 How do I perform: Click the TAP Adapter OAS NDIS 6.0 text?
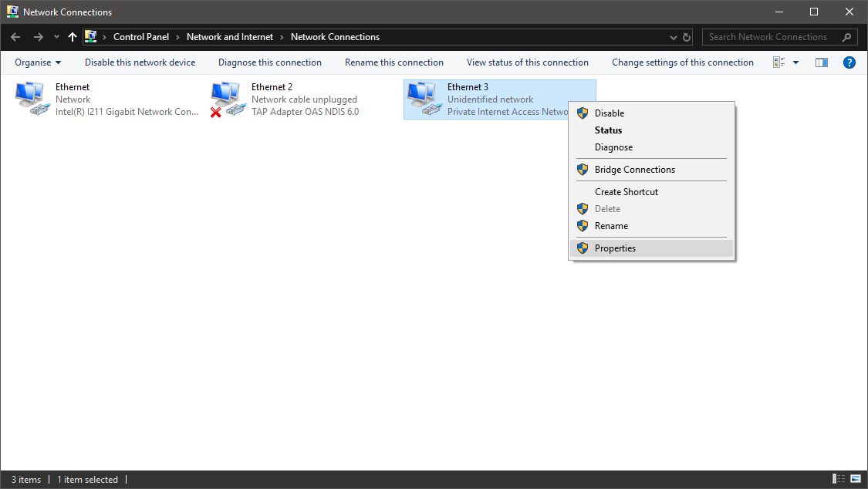pos(305,112)
